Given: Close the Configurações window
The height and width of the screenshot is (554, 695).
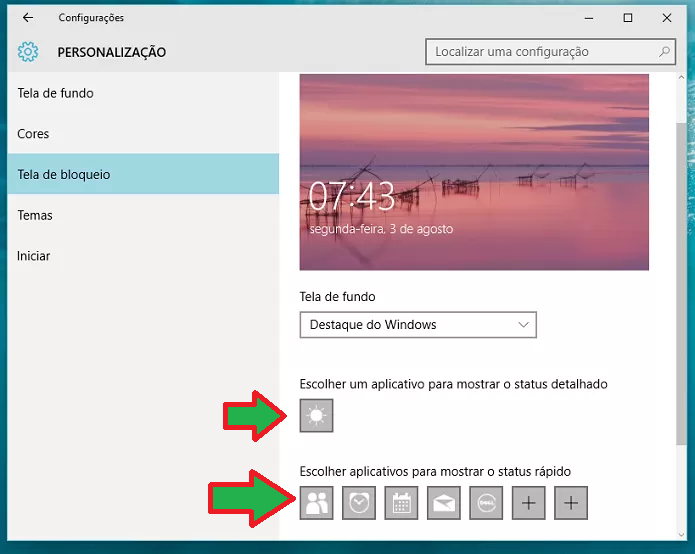Looking at the screenshot, I should click(667, 18).
